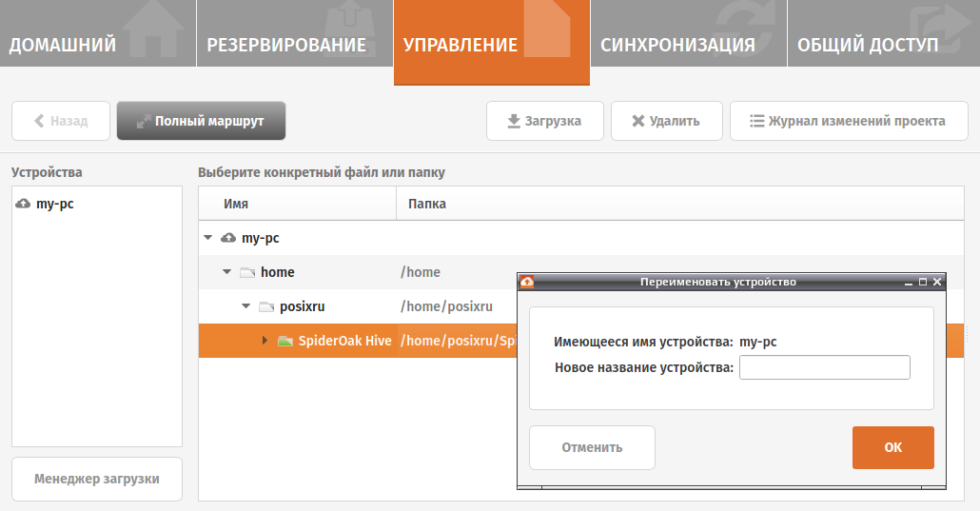980x511 pixels.
Task: Click the Имя column header
Action: point(298,204)
